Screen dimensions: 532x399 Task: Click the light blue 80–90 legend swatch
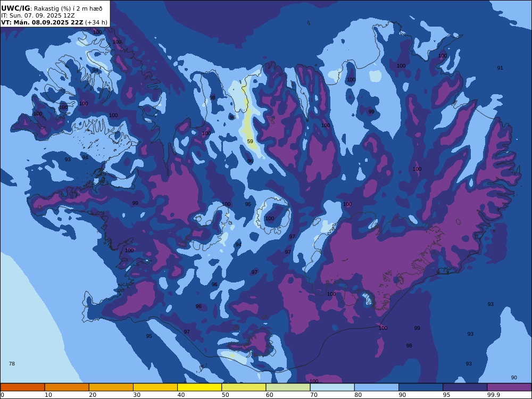point(377,387)
